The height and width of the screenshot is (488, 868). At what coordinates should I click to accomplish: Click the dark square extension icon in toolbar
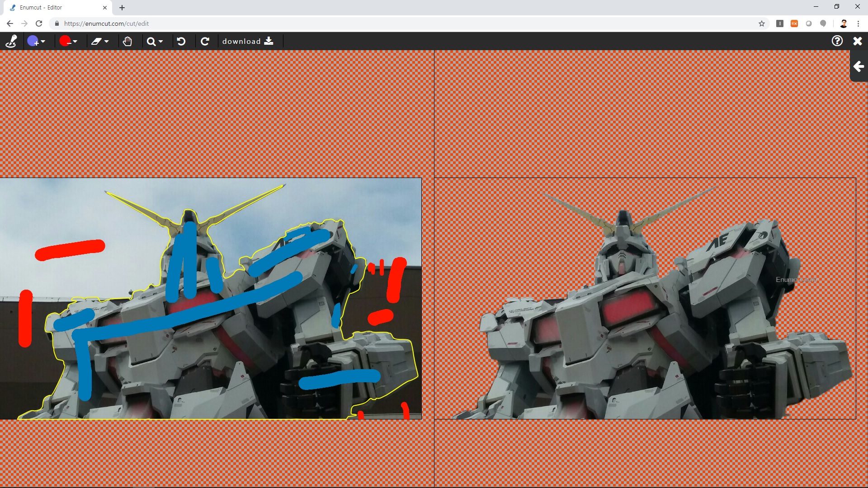click(x=780, y=23)
